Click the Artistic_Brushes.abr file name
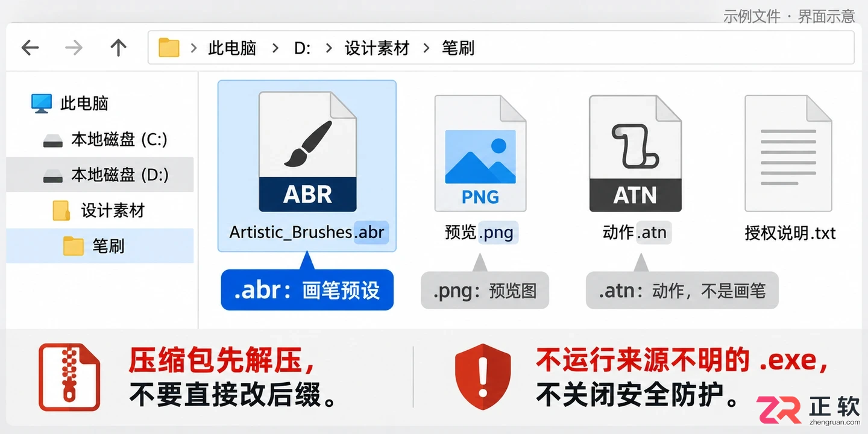The image size is (868, 434). tap(307, 233)
